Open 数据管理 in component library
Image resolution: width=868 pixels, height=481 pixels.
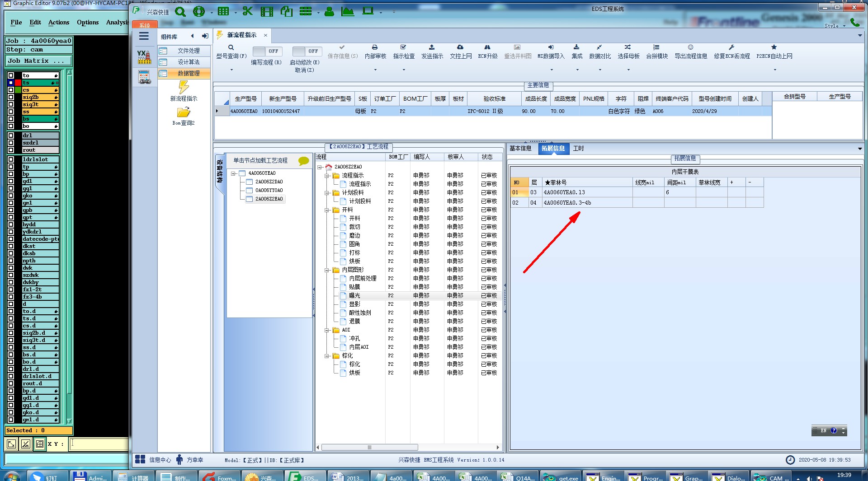point(184,73)
